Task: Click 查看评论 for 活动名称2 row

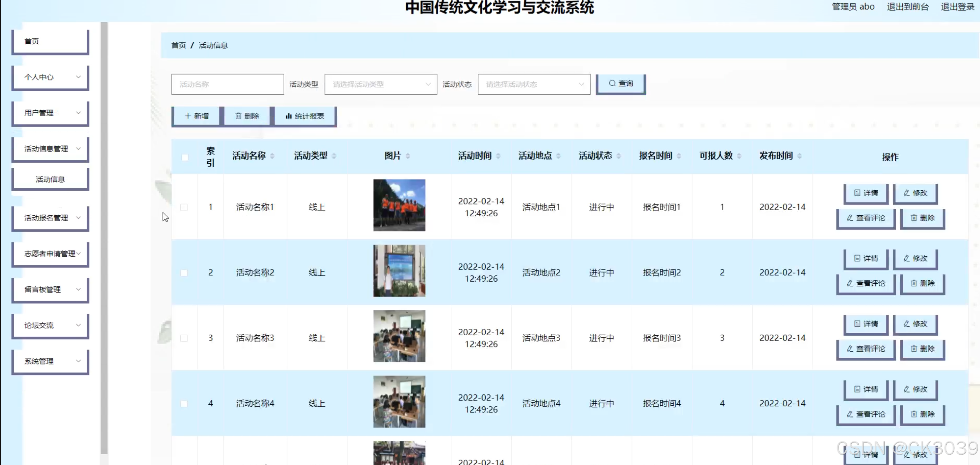Action: (866, 284)
